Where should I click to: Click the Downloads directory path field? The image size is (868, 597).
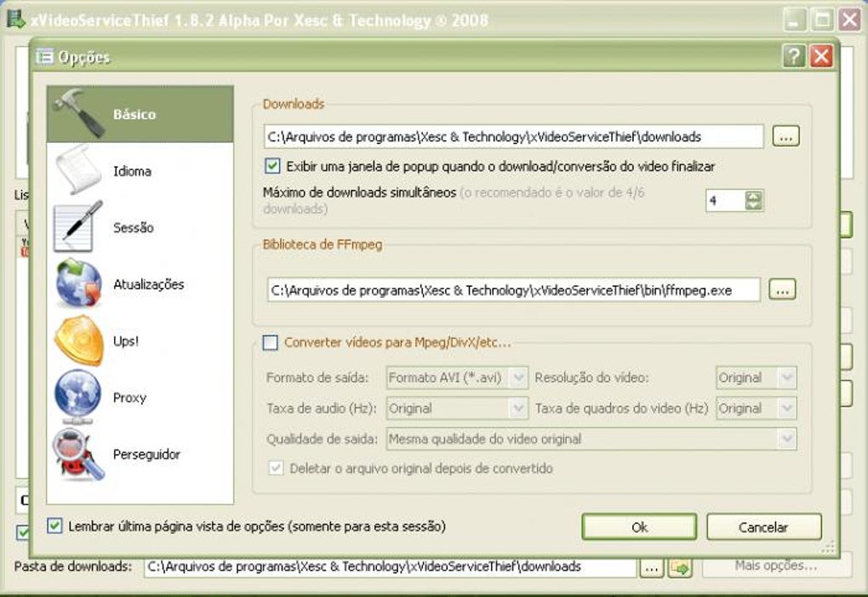click(x=514, y=136)
